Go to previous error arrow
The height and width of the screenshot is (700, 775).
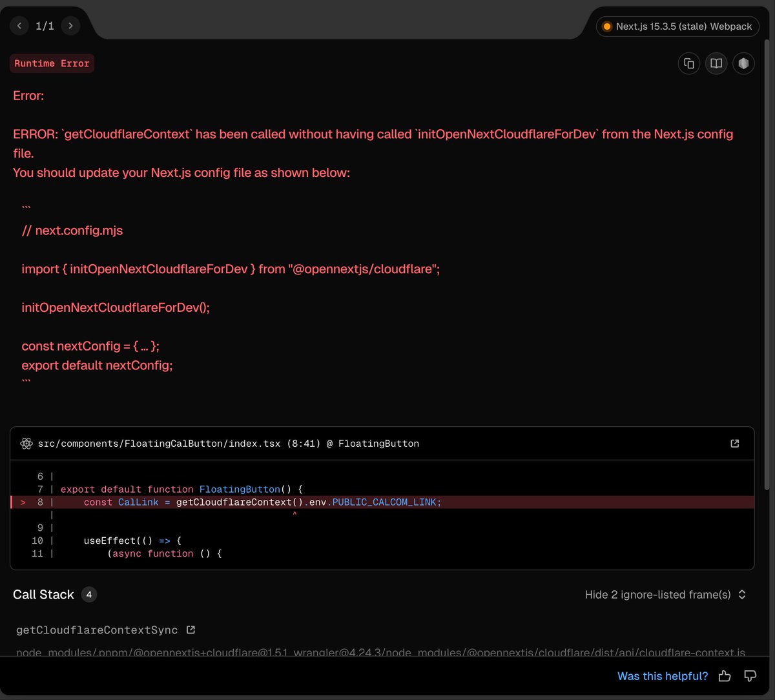19,26
